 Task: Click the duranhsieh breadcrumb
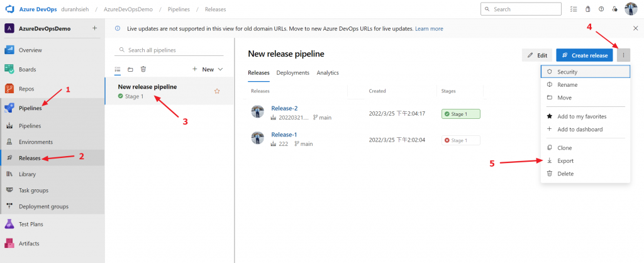(76, 9)
